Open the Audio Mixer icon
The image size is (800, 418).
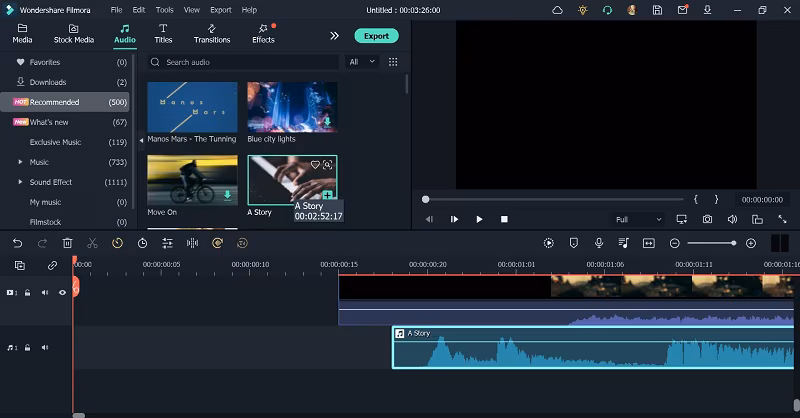623,243
